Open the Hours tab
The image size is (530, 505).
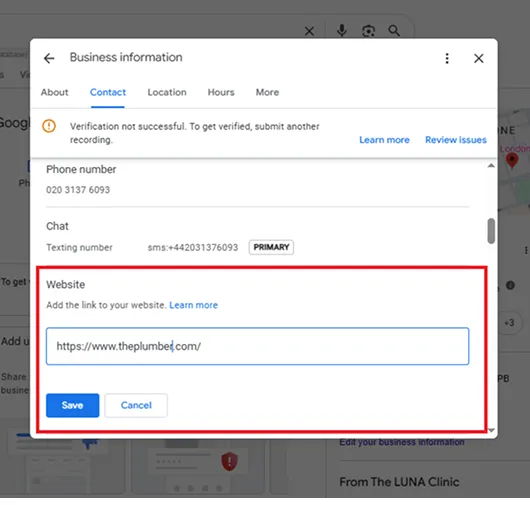[x=221, y=92]
